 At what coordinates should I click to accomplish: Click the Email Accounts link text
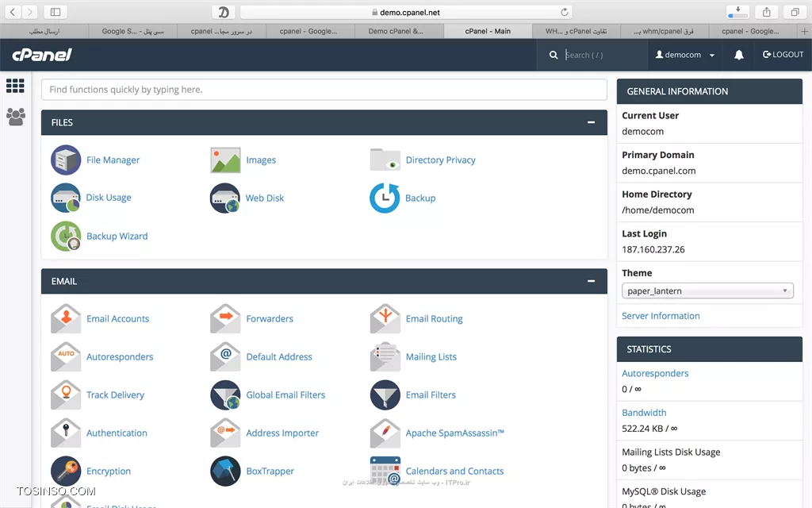pos(117,319)
